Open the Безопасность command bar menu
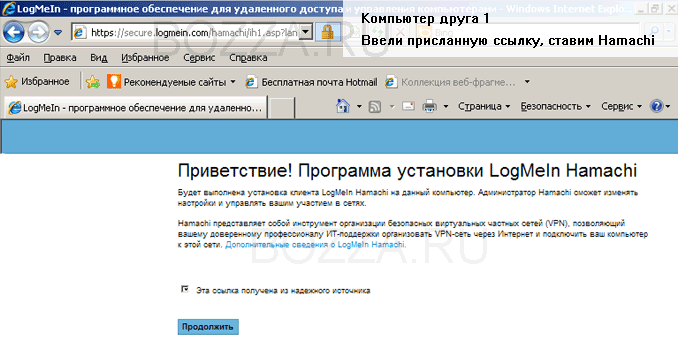 pos(555,106)
